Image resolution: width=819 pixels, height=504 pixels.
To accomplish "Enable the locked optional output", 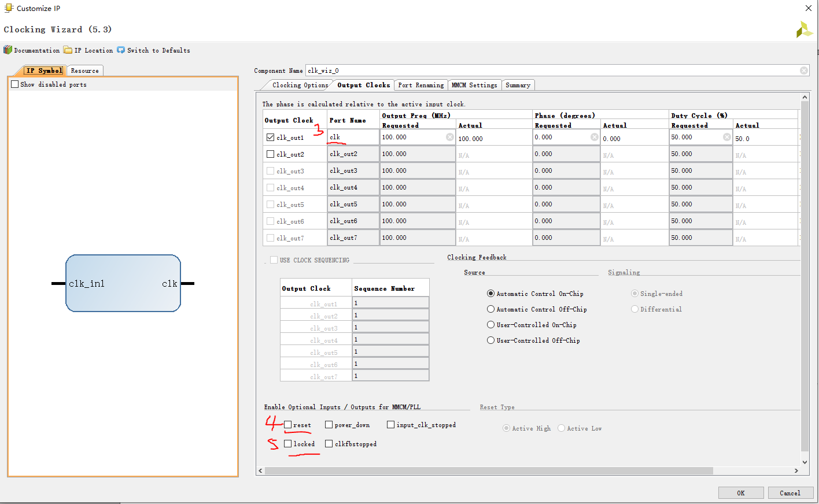I will (287, 444).
